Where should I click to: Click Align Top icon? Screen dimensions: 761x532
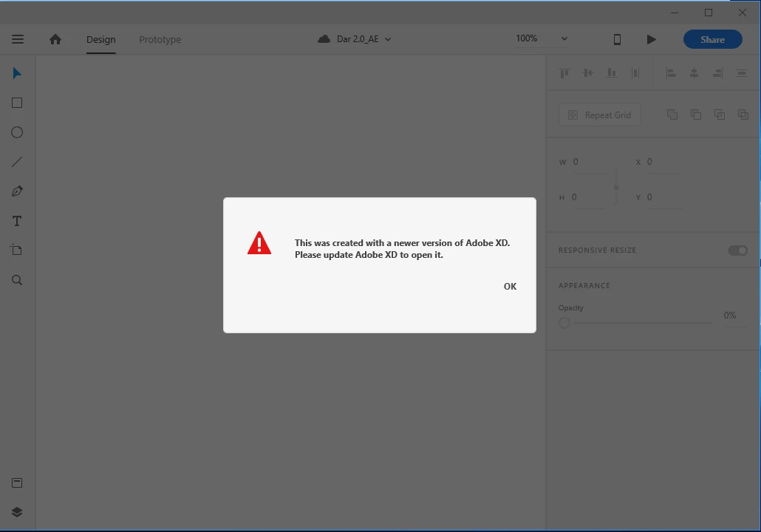[564, 73]
